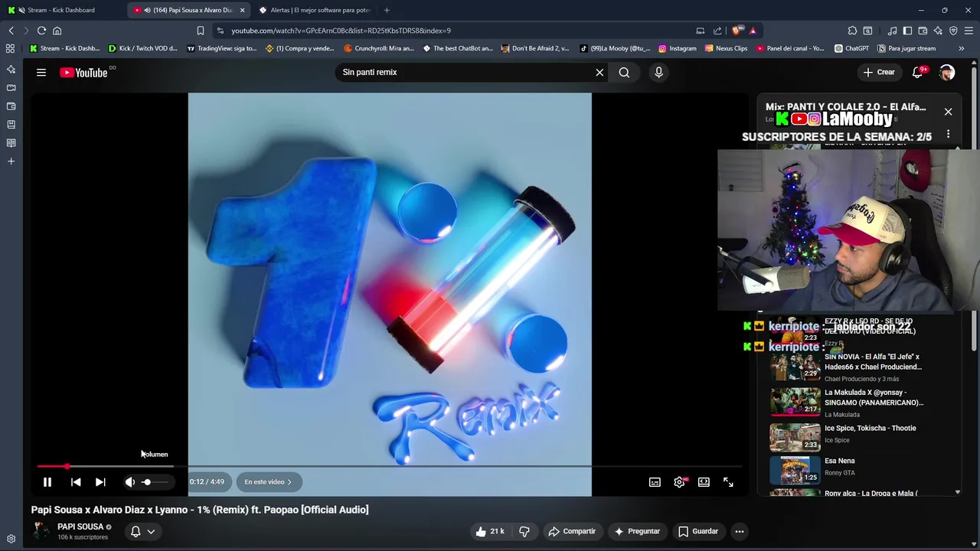Viewport: 980px width, 551px height.
Task: Open the Brave Shields lion icon
Action: click(737, 31)
